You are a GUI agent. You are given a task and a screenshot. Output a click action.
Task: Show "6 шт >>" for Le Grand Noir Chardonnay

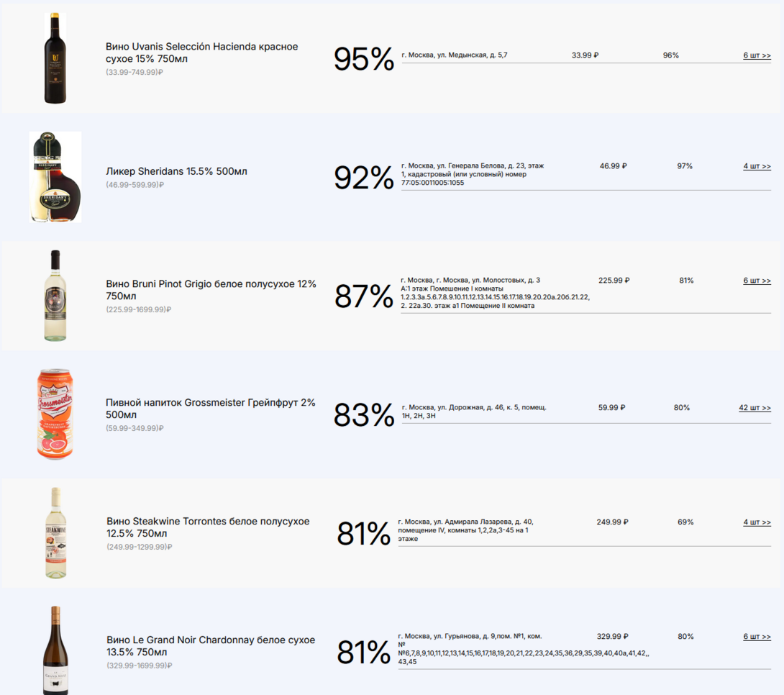pos(757,637)
